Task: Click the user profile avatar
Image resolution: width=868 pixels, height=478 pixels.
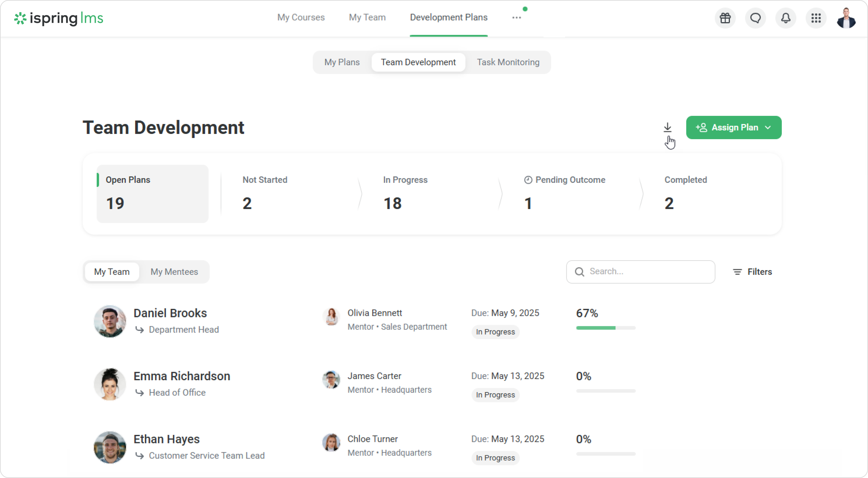Action: click(x=846, y=18)
